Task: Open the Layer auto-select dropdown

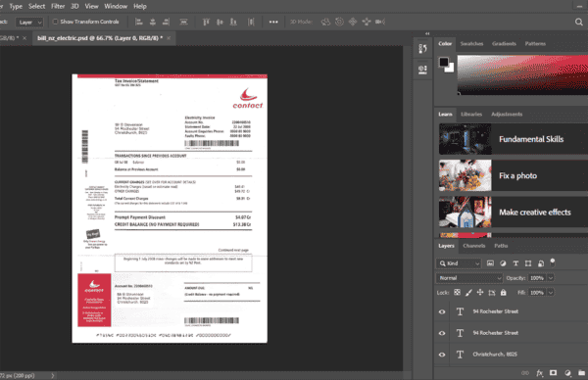Action: pyautogui.click(x=29, y=23)
